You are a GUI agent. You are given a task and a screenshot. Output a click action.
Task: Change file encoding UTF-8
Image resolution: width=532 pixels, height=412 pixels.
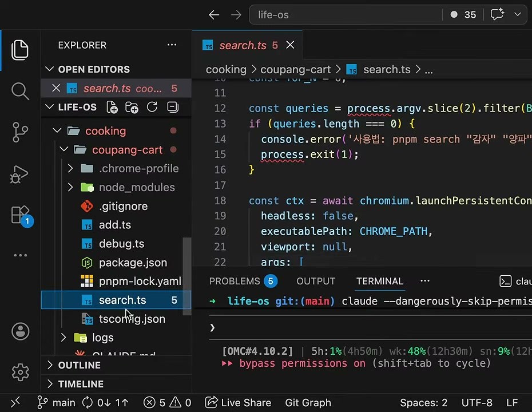click(x=477, y=403)
